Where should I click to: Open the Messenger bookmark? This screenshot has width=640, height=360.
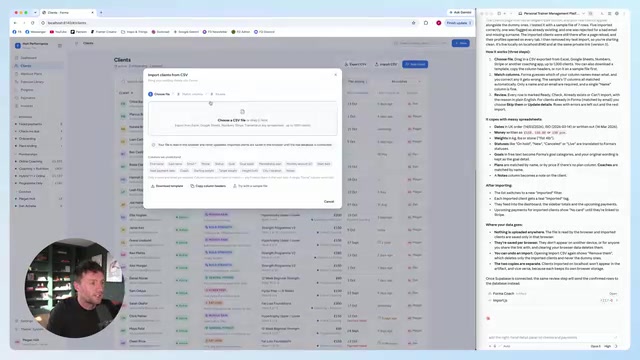coord(36,32)
